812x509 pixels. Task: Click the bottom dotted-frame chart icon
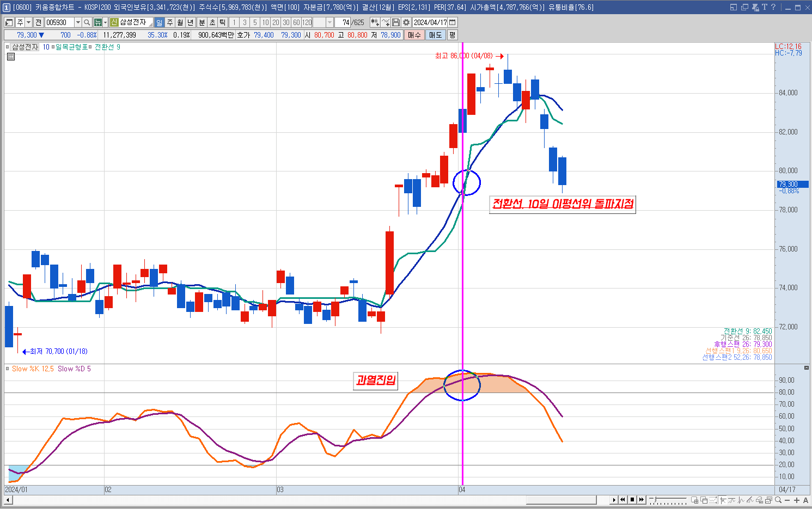(713, 500)
